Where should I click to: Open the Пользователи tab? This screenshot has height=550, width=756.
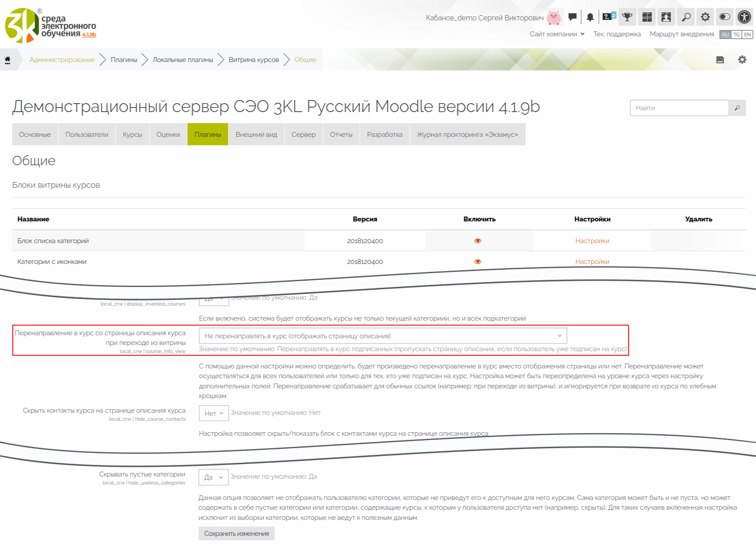[x=87, y=135]
